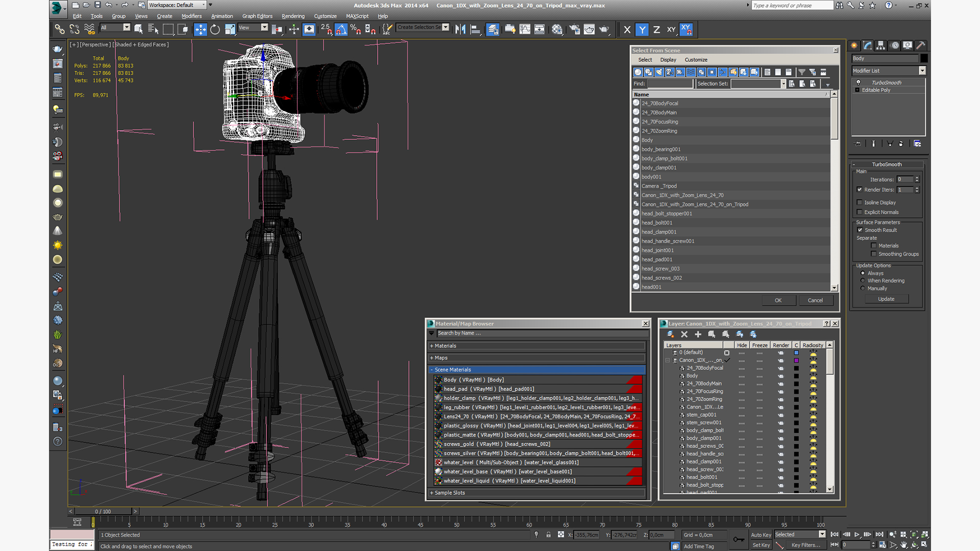Choose the Select and Uniform Scale tool
This screenshot has width=980, height=551.
tap(230, 29)
